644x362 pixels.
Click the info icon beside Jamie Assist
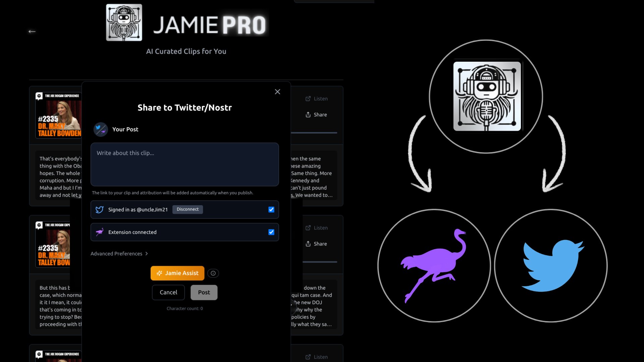point(213,273)
